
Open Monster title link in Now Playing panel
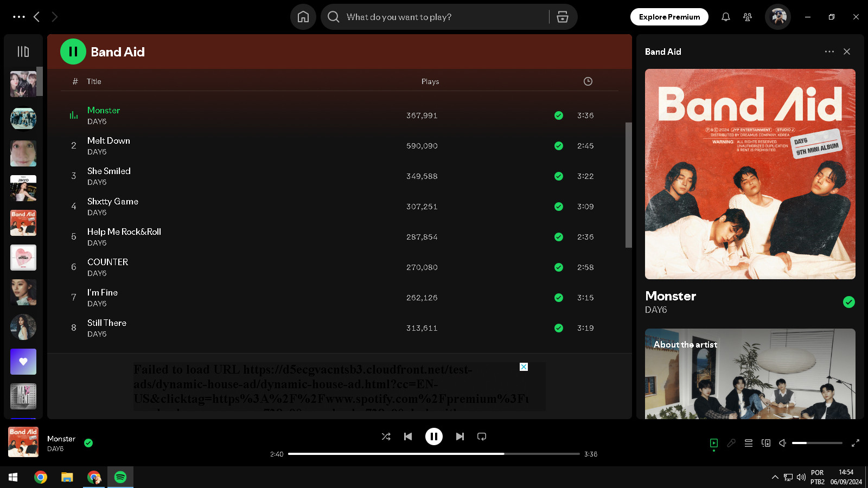[x=671, y=296]
